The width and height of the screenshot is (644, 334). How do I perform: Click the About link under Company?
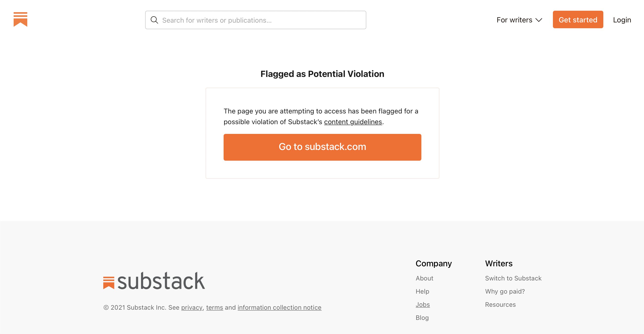pyautogui.click(x=424, y=278)
